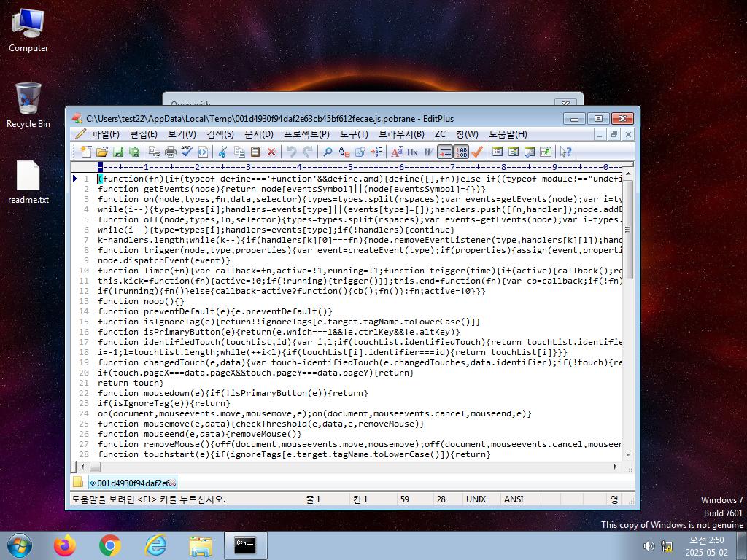This screenshot has height=560, width=747.
Task: Toggle line numbers with the 1AB 2CD icon
Action: tap(461, 152)
